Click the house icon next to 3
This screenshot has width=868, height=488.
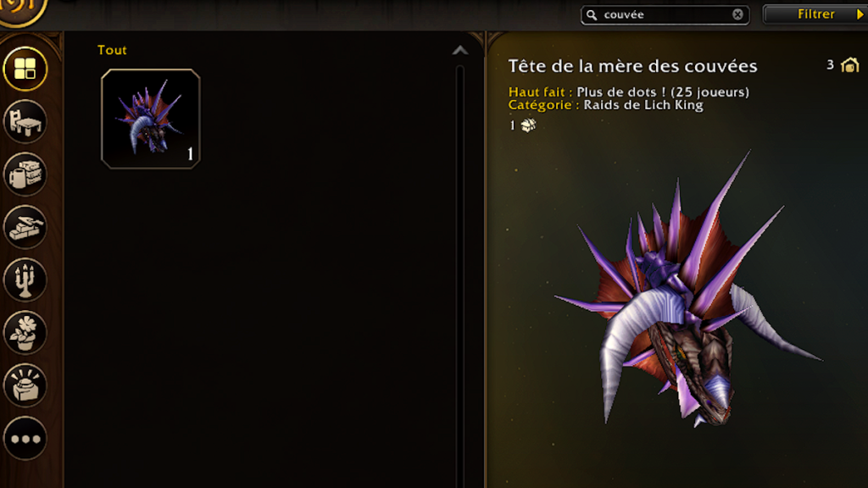(x=849, y=65)
